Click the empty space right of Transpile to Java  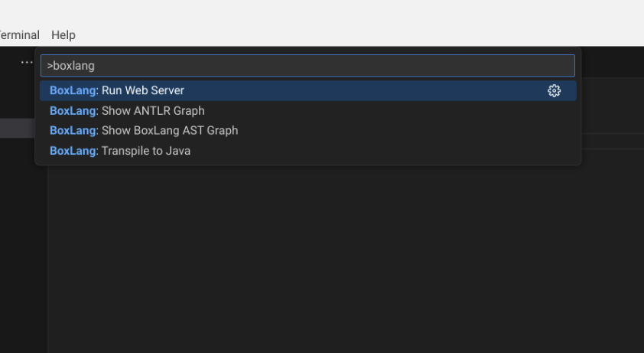[382, 151]
